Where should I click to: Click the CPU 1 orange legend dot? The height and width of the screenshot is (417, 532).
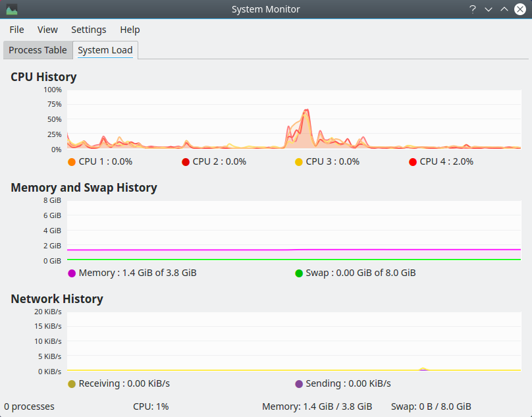[x=72, y=161]
